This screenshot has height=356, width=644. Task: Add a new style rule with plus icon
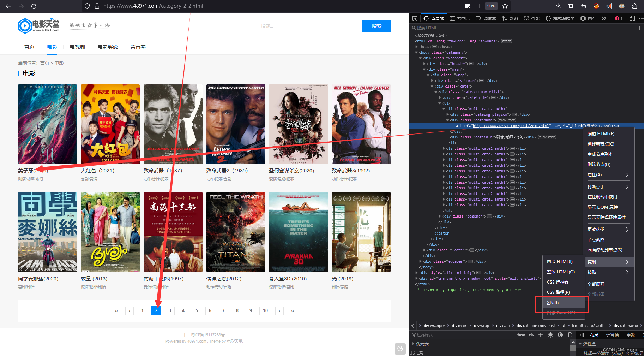click(541, 335)
